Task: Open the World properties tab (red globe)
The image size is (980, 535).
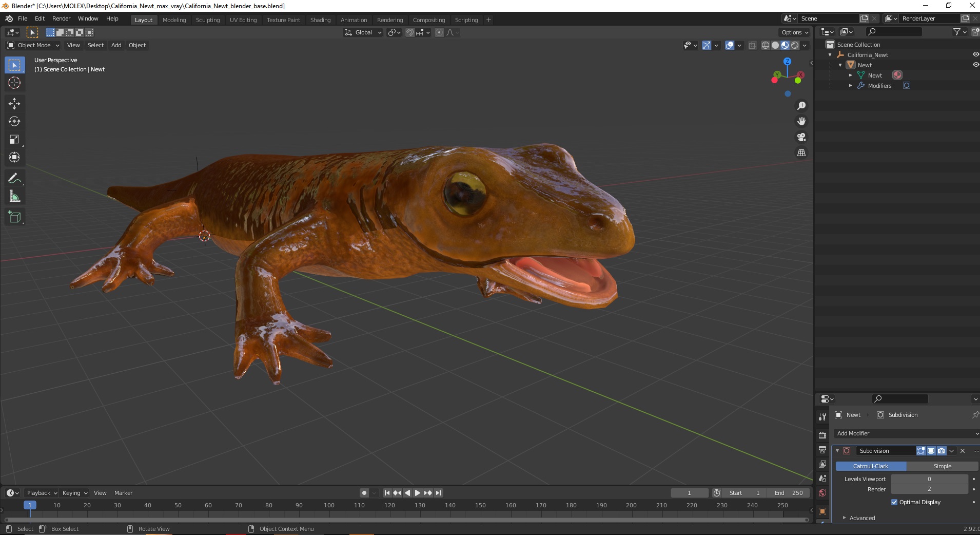Action: click(822, 493)
